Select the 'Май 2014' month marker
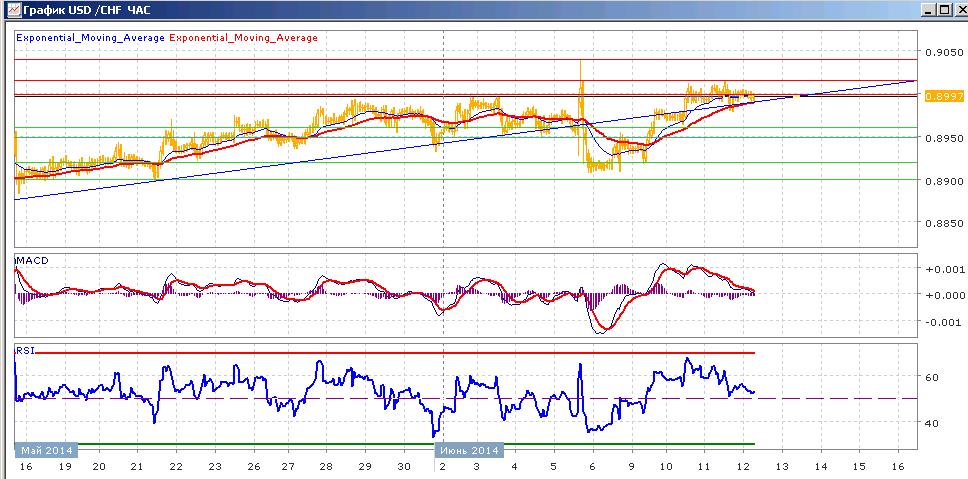 point(44,449)
